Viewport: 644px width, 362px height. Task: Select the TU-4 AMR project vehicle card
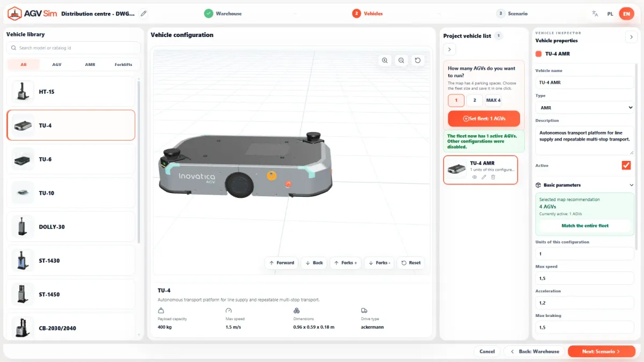point(480,170)
